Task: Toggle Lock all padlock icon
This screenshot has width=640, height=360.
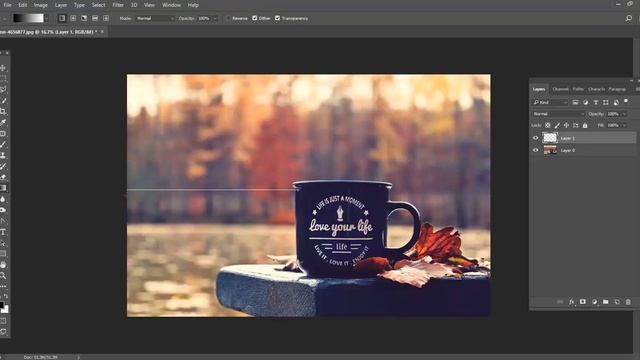Action: pos(585,125)
